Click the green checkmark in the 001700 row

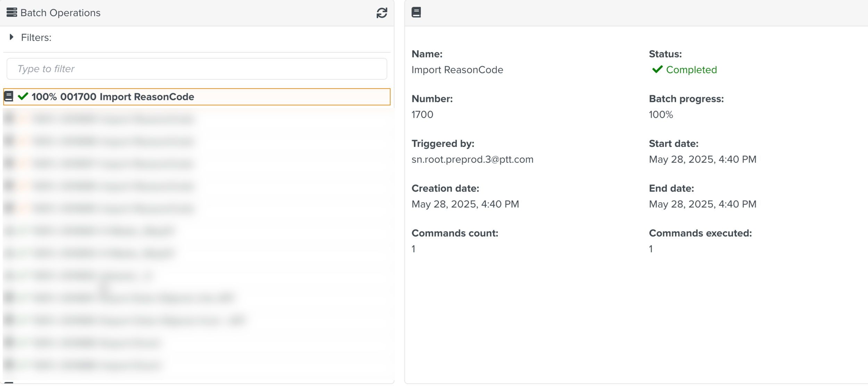tap(23, 96)
